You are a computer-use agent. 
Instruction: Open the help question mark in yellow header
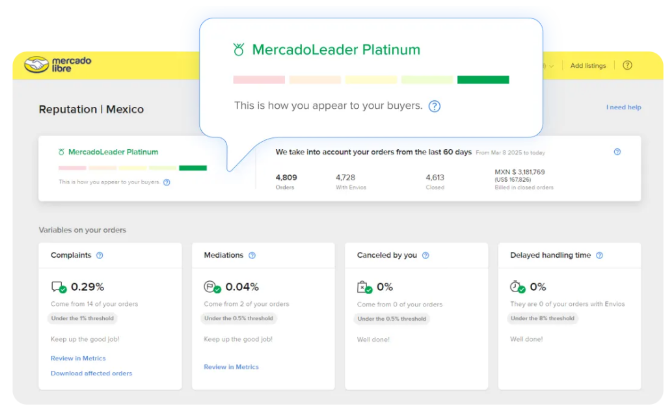tap(627, 65)
